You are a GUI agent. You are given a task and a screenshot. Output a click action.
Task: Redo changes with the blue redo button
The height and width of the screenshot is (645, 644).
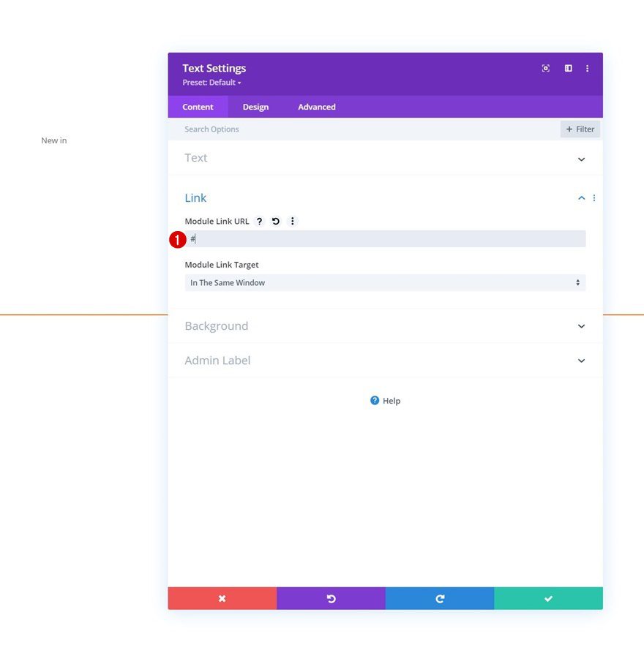click(x=439, y=597)
